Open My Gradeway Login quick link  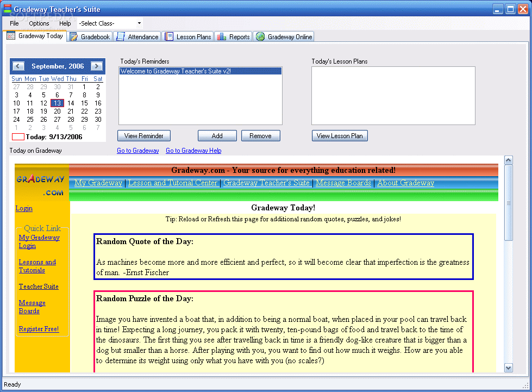click(x=39, y=241)
